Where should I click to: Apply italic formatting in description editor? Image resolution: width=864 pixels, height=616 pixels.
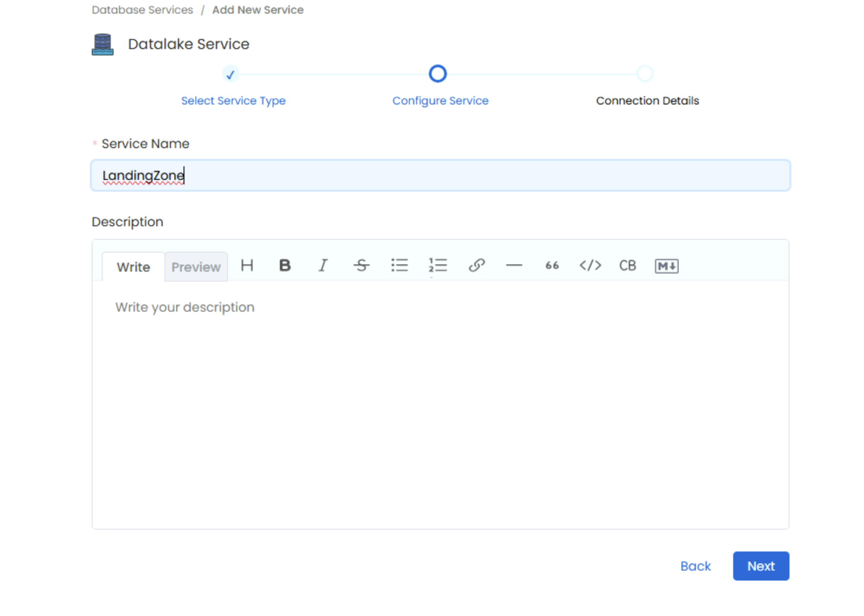point(323,265)
